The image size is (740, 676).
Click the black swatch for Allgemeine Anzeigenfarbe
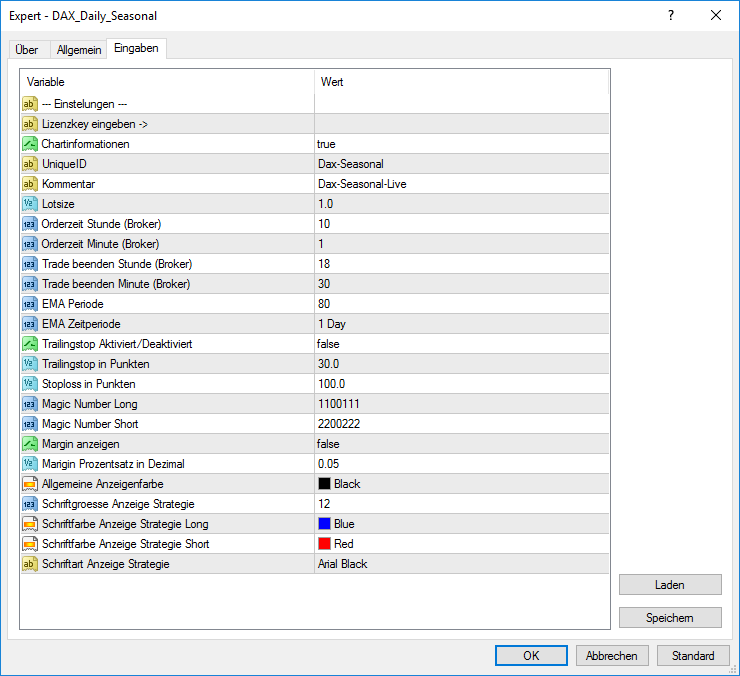coord(324,484)
